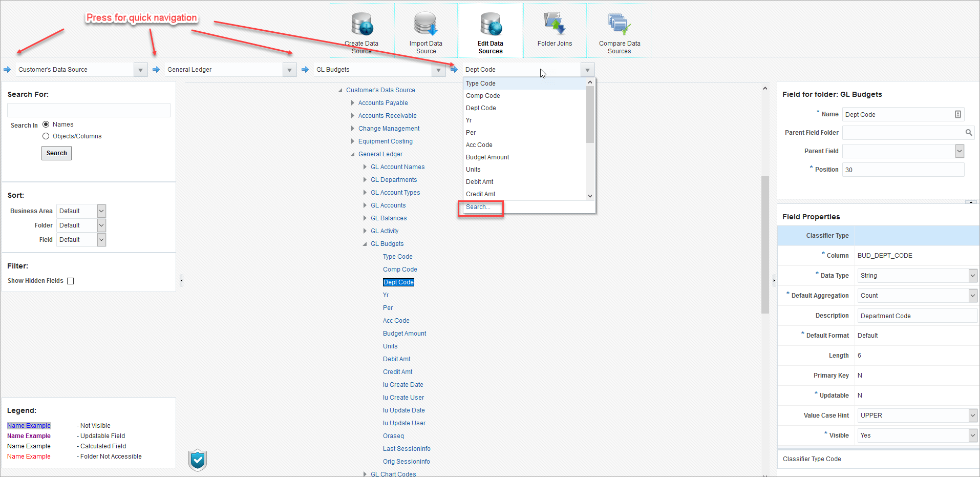980x477 pixels.
Task: Open the Parent Field dropdown
Action: tap(960, 151)
